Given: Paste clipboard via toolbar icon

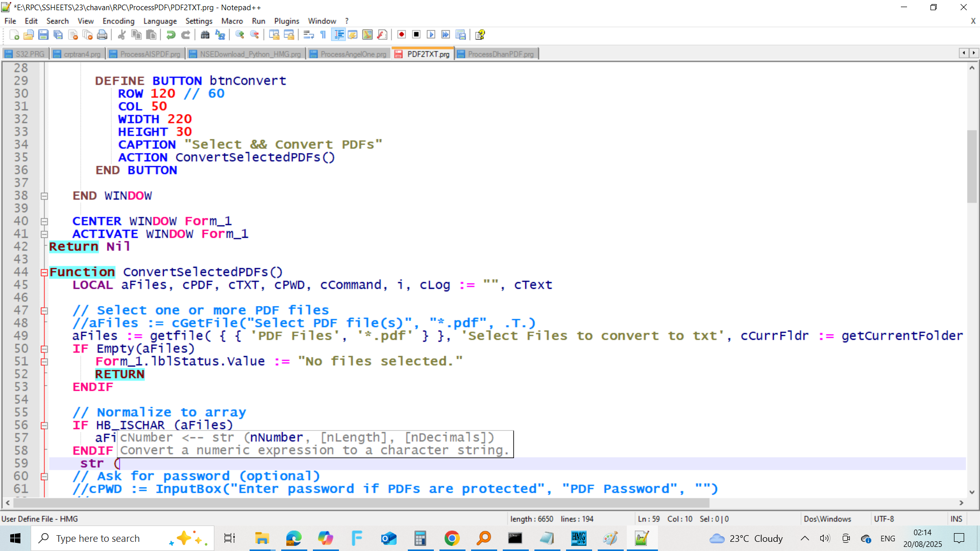Looking at the screenshot, I should [x=151, y=35].
